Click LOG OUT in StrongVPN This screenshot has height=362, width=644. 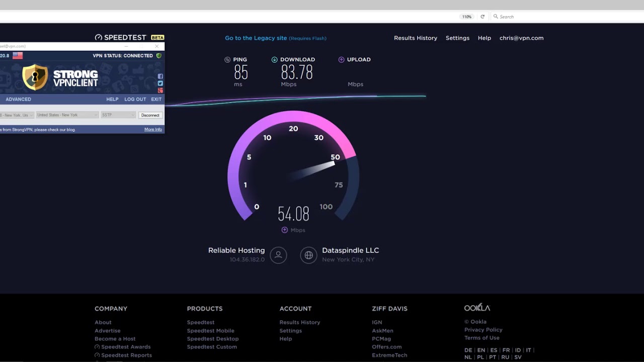pos(135,99)
